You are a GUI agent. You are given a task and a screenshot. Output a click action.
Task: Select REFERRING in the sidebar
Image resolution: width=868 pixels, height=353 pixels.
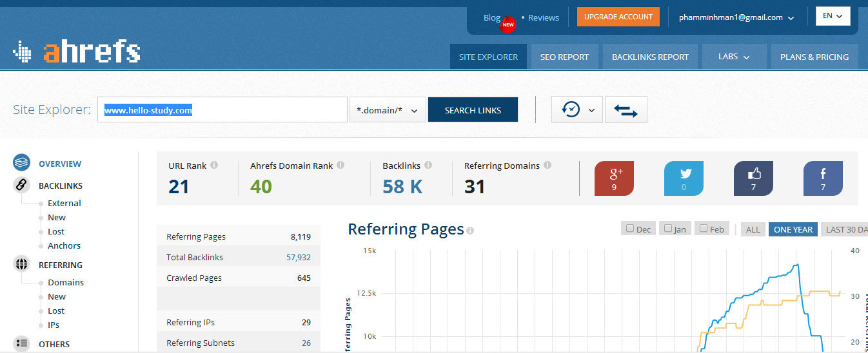[x=61, y=265]
